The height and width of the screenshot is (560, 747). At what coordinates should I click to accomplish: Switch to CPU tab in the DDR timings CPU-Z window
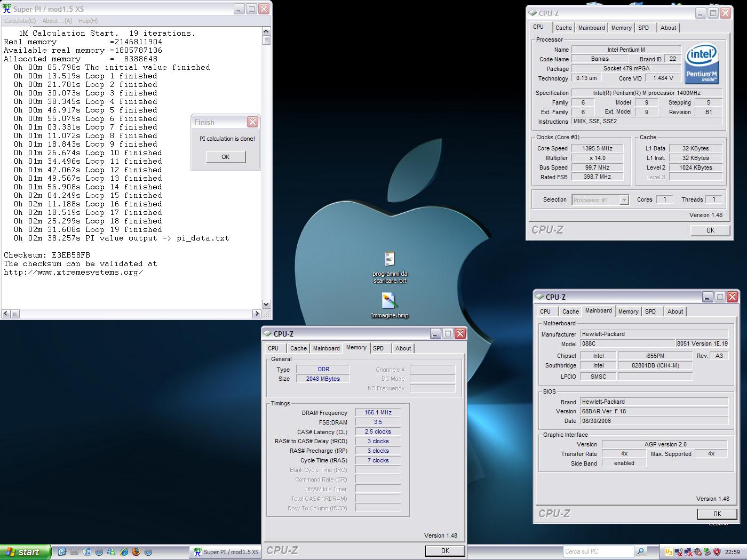tap(273, 348)
